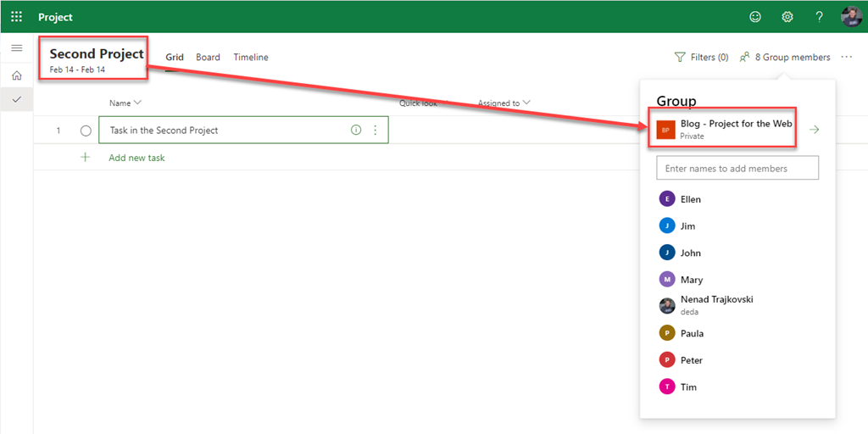Click the feedback smiley icon
Screen dimensions: 868x434
pyautogui.click(x=755, y=17)
